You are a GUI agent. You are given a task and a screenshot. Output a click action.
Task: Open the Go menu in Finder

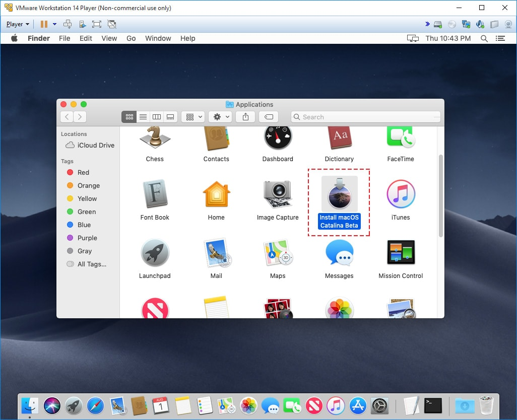coord(131,38)
